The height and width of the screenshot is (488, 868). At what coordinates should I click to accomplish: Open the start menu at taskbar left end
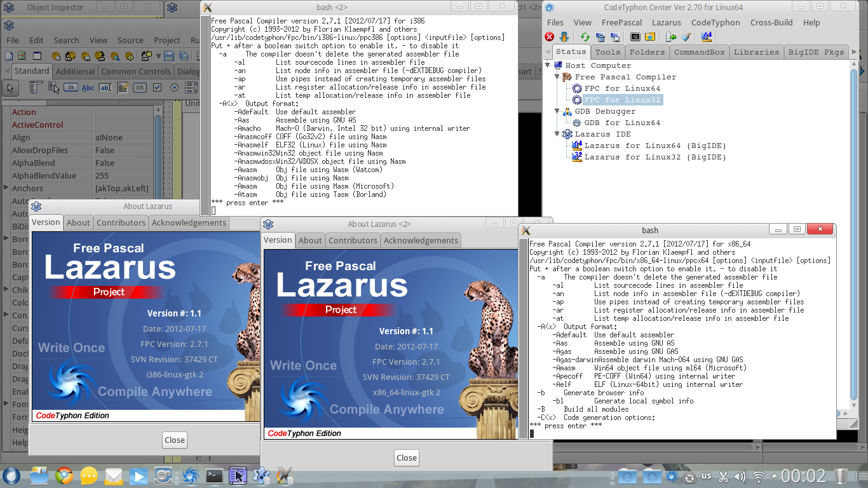tap(11, 475)
